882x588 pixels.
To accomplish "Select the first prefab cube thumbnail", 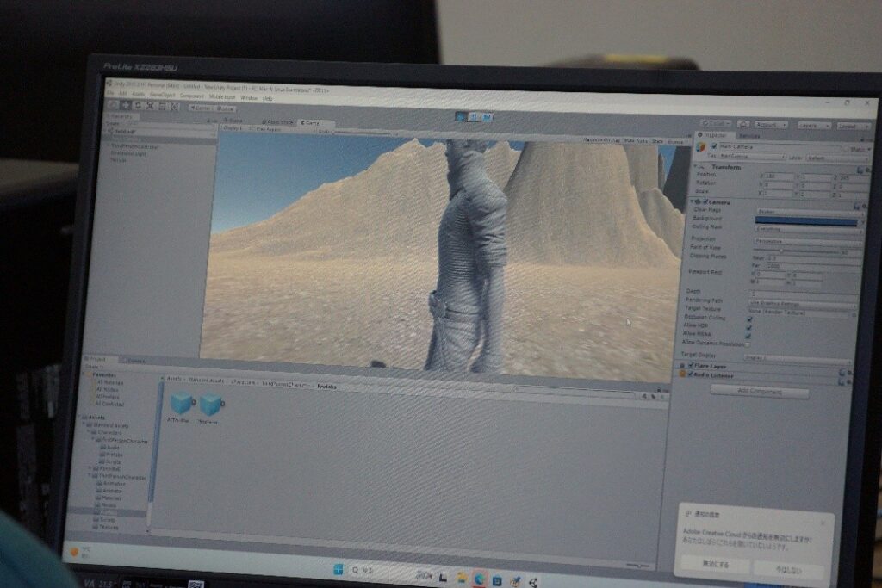I will 181,404.
